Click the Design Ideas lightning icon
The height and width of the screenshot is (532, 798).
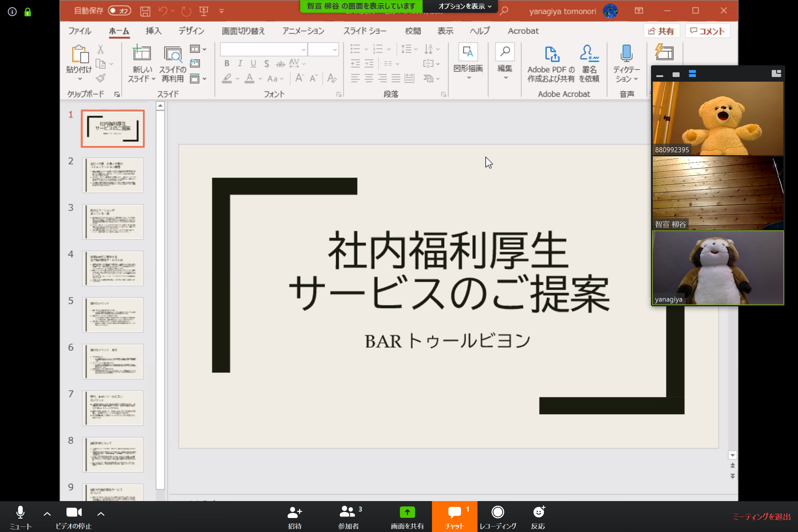pyautogui.click(x=664, y=52)
